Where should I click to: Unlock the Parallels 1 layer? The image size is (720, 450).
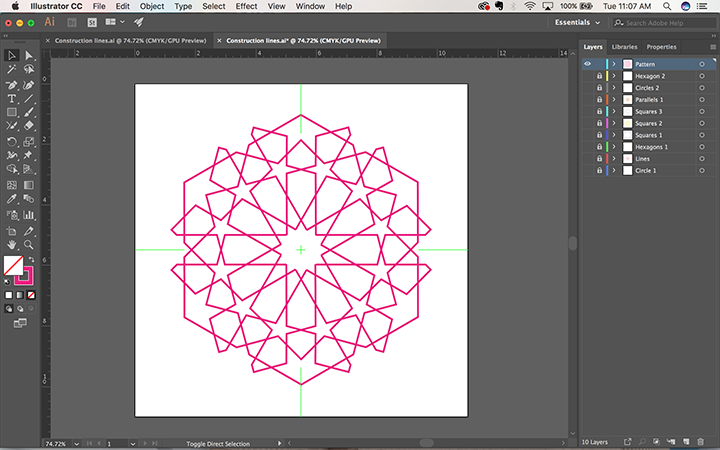(x=599, y=100)
